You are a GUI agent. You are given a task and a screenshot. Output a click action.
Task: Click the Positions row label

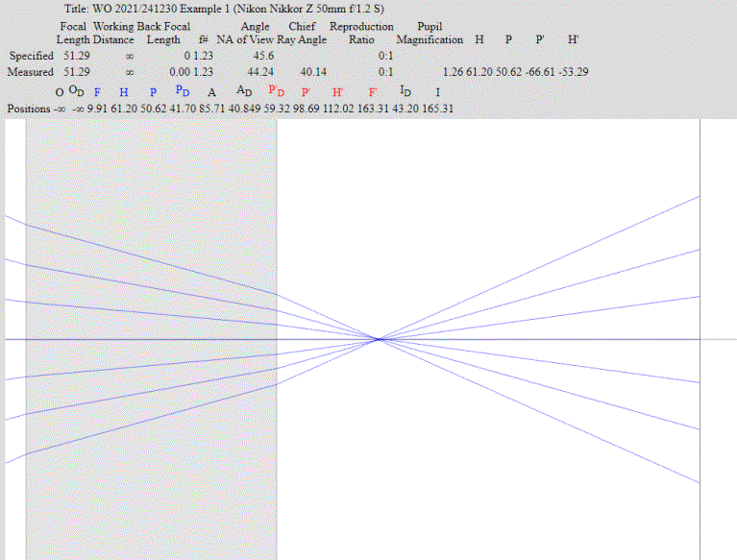[x=29, y=109]
